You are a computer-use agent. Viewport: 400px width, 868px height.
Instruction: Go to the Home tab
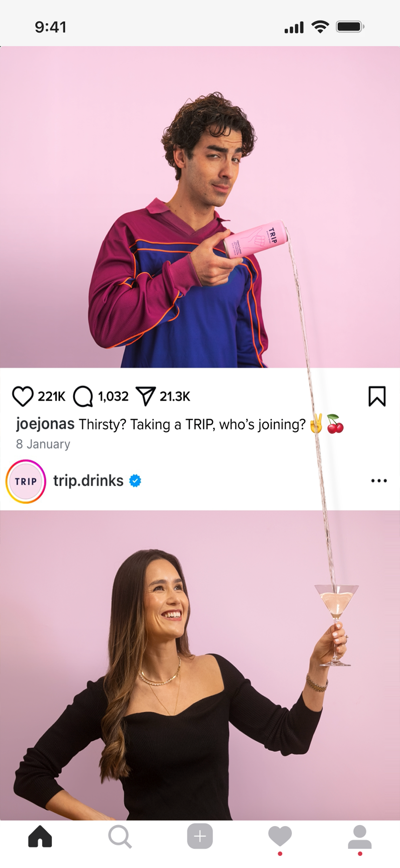[40, 837]
